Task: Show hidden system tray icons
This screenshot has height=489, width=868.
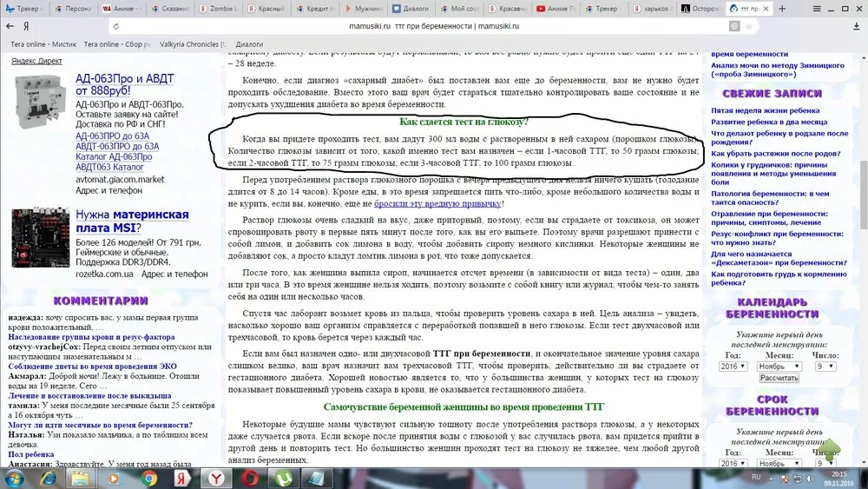Action: point(772,478)
